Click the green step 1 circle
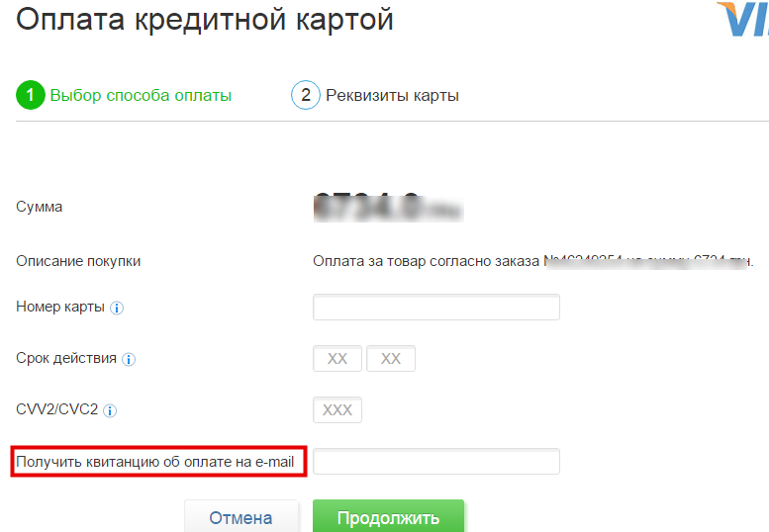This screenshot has height=532, width=769. tap(31, 96)
